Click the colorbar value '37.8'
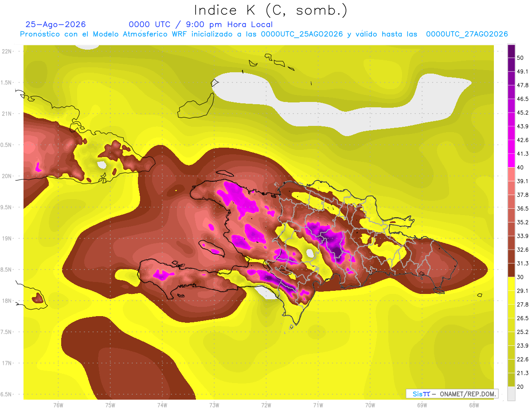The height and width of the screenshot is (411, 532). tap(522, 195)
